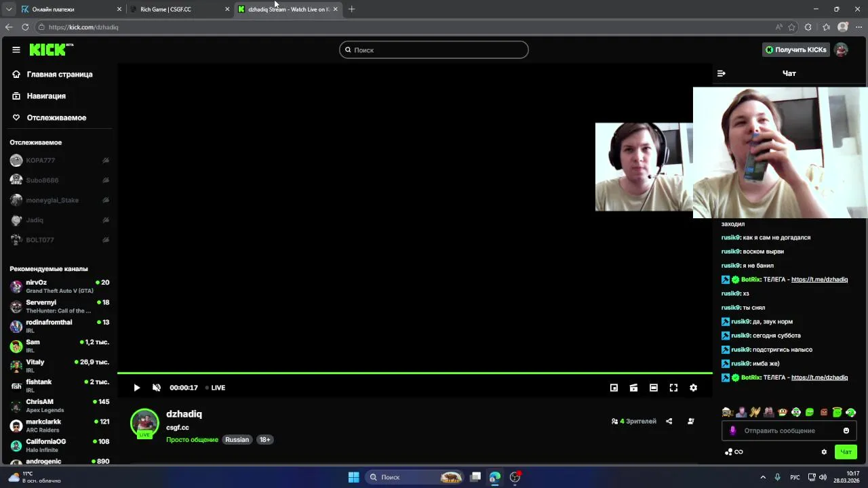Open followed channel Subo8686
868x488 pixels.
[60, 180]
